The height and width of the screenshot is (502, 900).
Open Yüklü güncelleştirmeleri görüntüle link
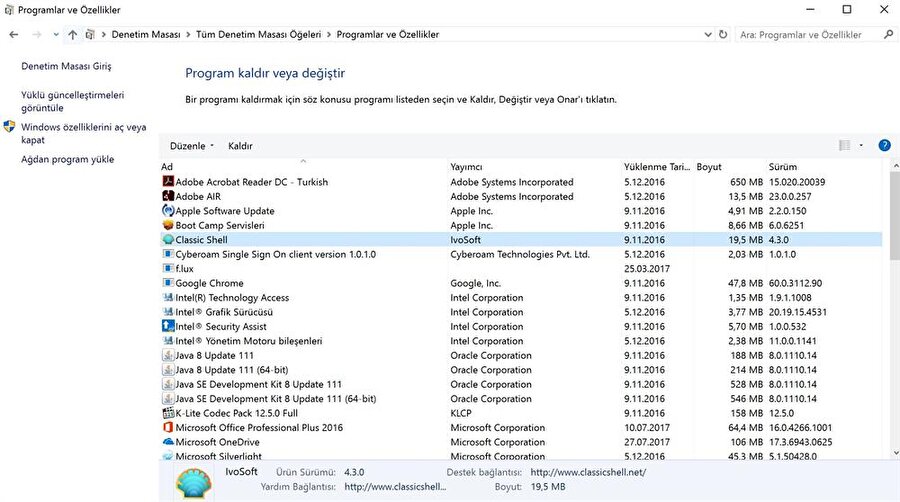(x=72, y=101)
